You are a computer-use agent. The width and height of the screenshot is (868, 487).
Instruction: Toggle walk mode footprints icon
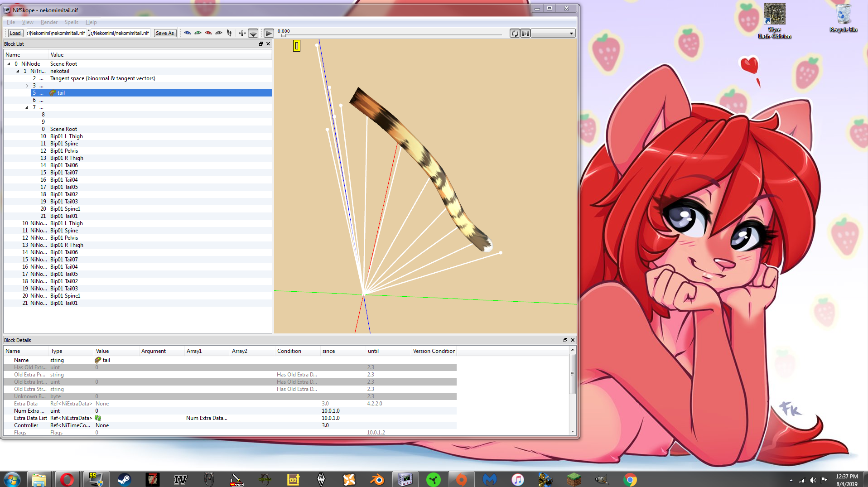tap(229, 33)
